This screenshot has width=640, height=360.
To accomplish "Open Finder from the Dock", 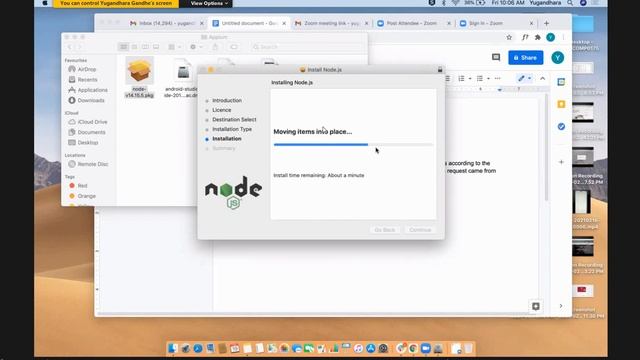I will (x=173, y=348).
